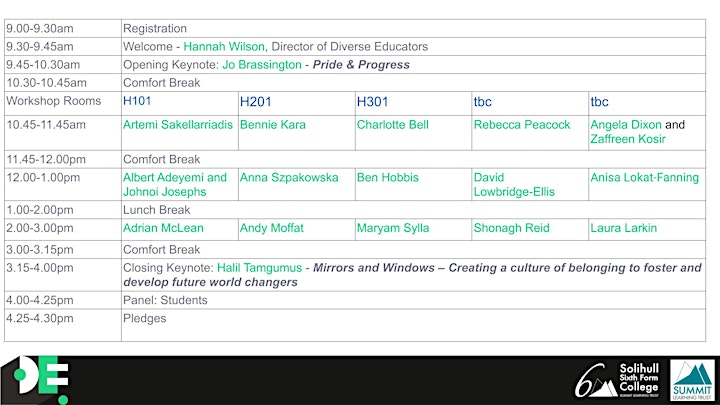Click the Zaffreen Kosir name link
The image size is (720, 405).
point(628,139)
